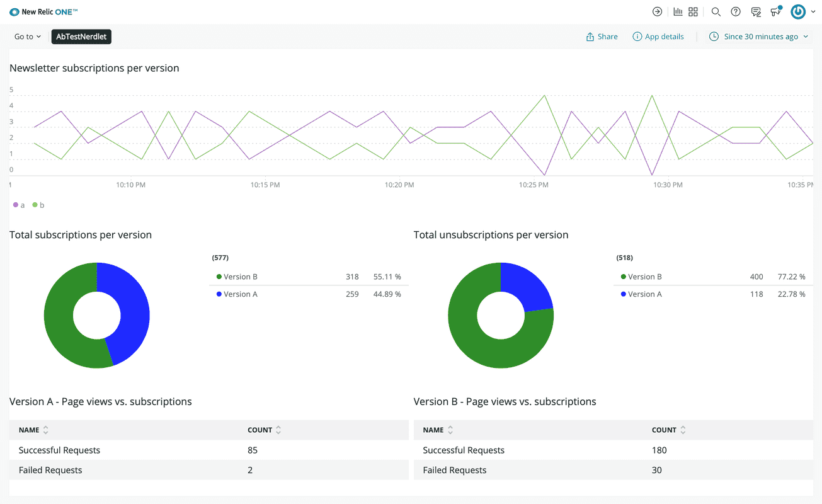Click Version B in unsubscriptions legend
The height and width of the screenshot is (504, 822).
(641, 277)
